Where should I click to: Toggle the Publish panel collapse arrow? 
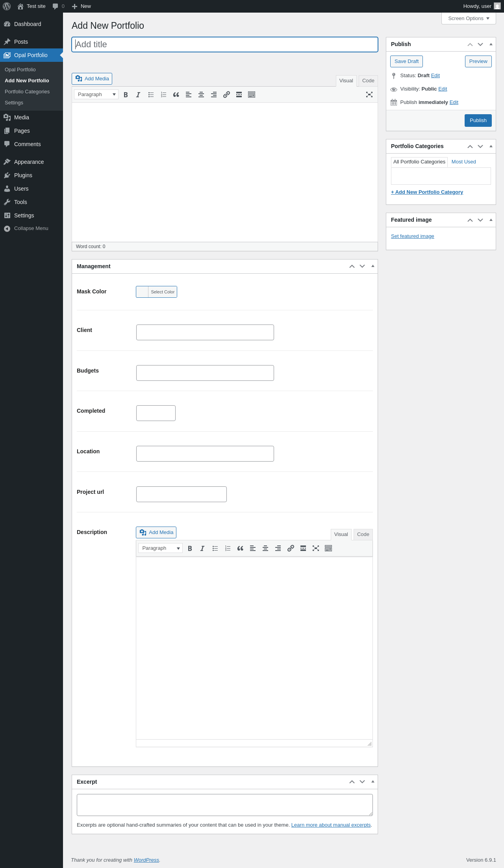coord(491,45)
